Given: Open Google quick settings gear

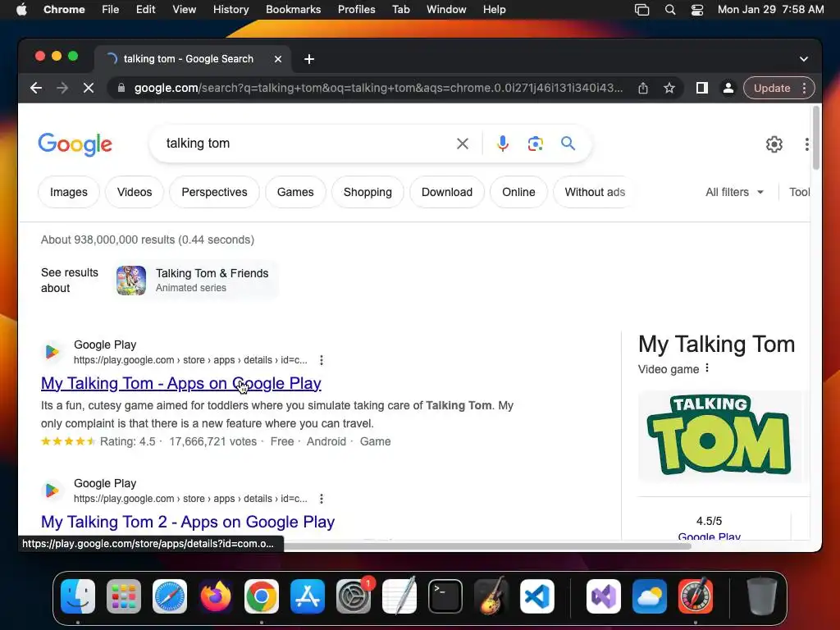Looking at the screenshot, I should [x=774, y=144].
